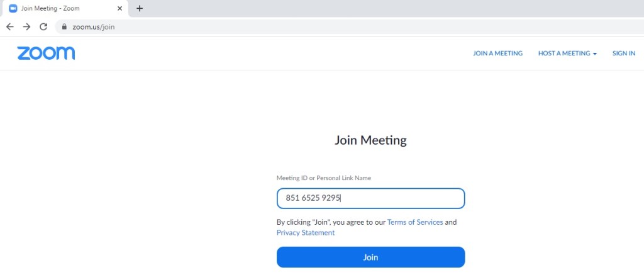Click the Zoom logo in header
Image resolution: width=644 pixels, height=277 pixels.
(46, 53)
